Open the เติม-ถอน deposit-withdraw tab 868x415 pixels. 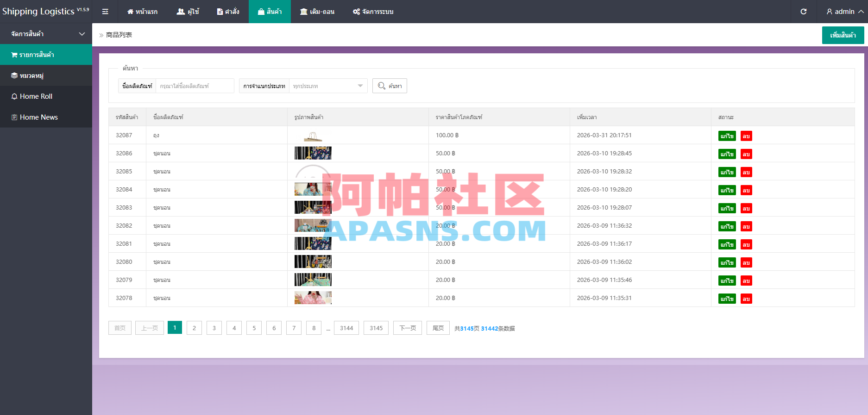pyautogui.click(x=317, y=12)
